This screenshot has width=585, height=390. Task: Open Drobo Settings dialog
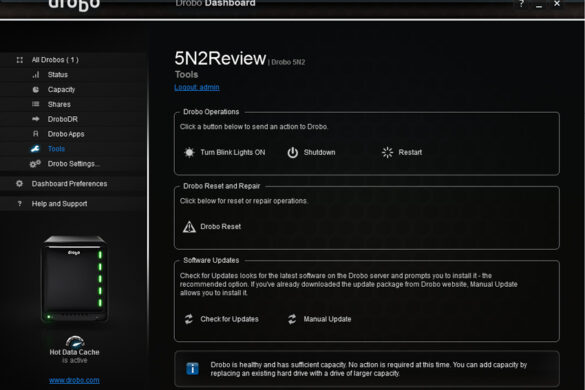pyautogui.click(x=73, y=164)
